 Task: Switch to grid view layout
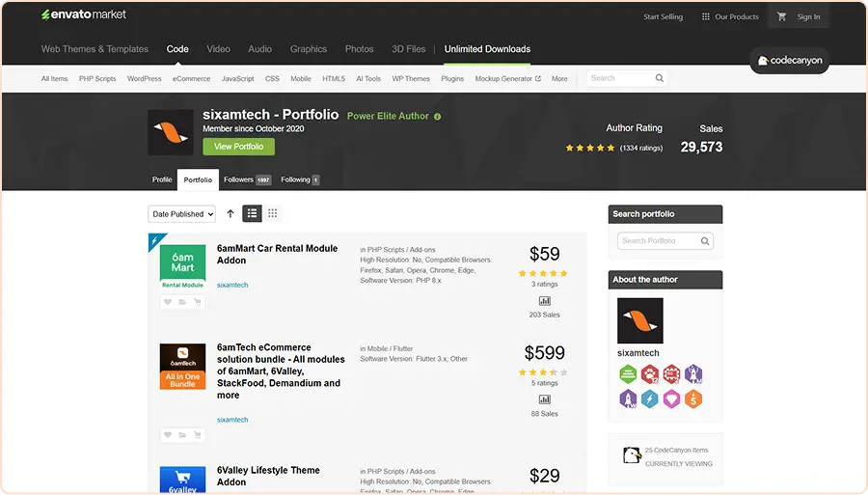coord(272,213)
